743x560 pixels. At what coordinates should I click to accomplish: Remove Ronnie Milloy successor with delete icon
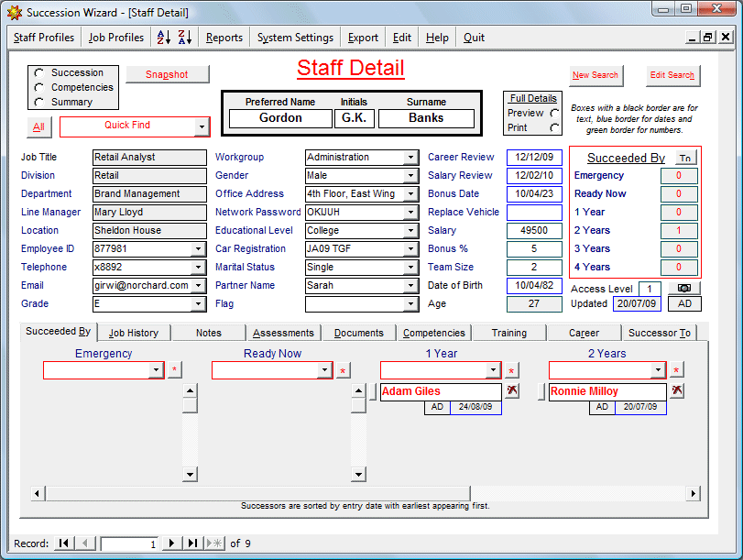click(677, 390)
